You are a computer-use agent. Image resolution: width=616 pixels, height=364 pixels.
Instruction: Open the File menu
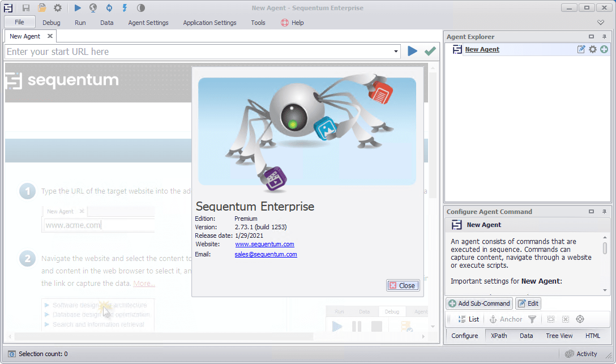point(19,22)
